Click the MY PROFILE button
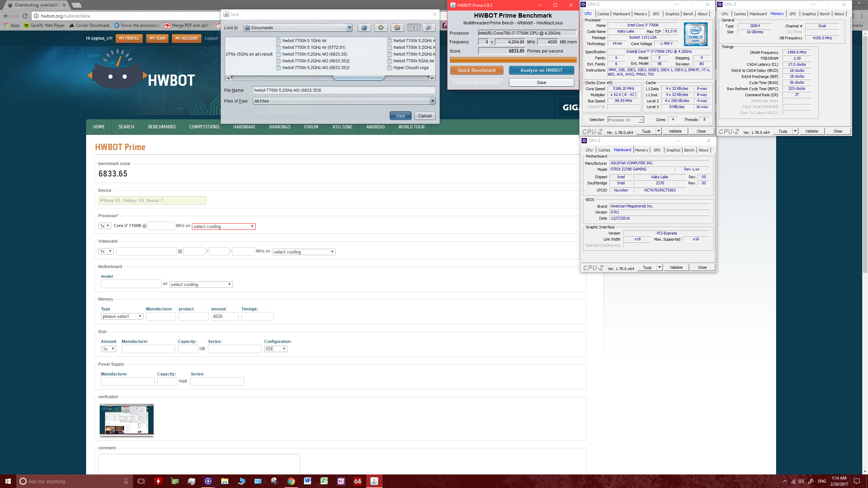 point(129,38)
